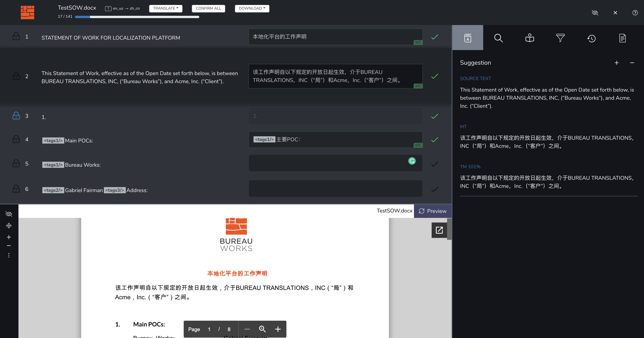This screenshot has height=338, width=644.
Task: Open the document notes panel icon
Action: click(x=622, y=38)
